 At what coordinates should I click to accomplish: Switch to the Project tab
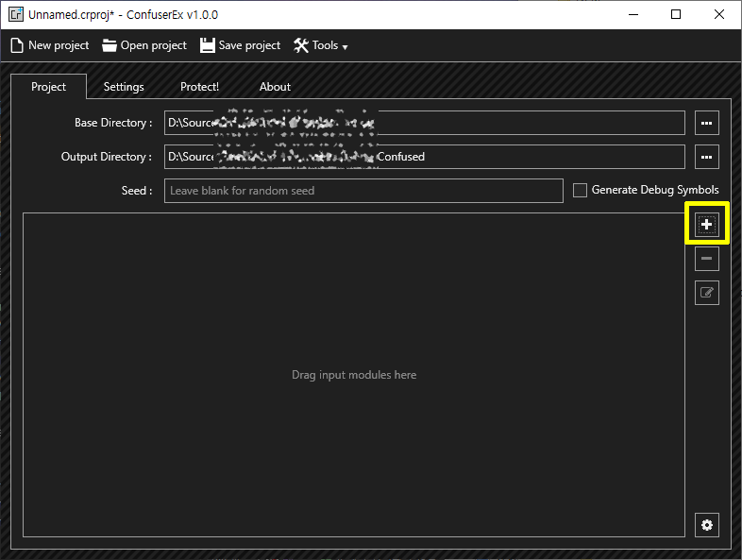tap(48, 87)
